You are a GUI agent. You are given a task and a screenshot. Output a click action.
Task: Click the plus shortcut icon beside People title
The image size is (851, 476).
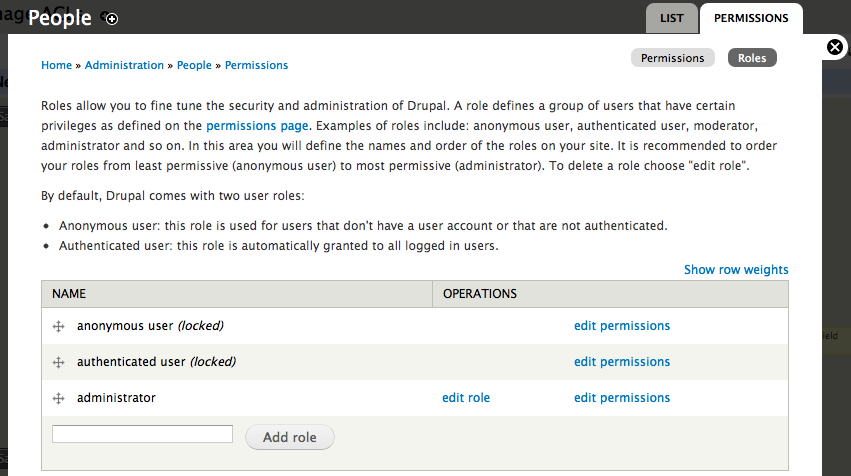112,19
